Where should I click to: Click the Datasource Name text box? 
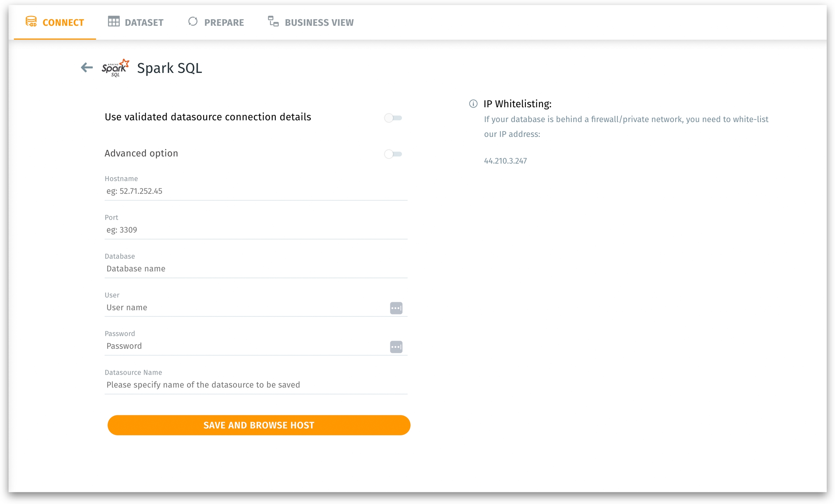point(256,385)
